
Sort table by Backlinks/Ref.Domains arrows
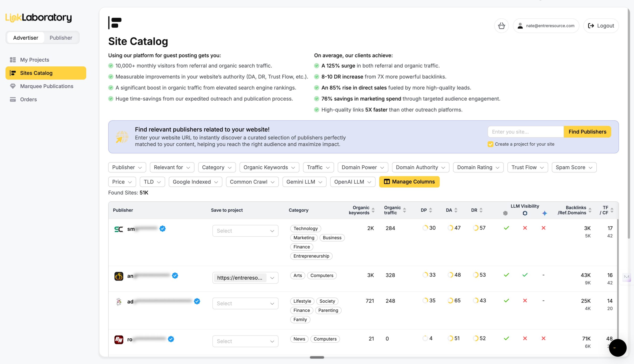coord(590,210)
